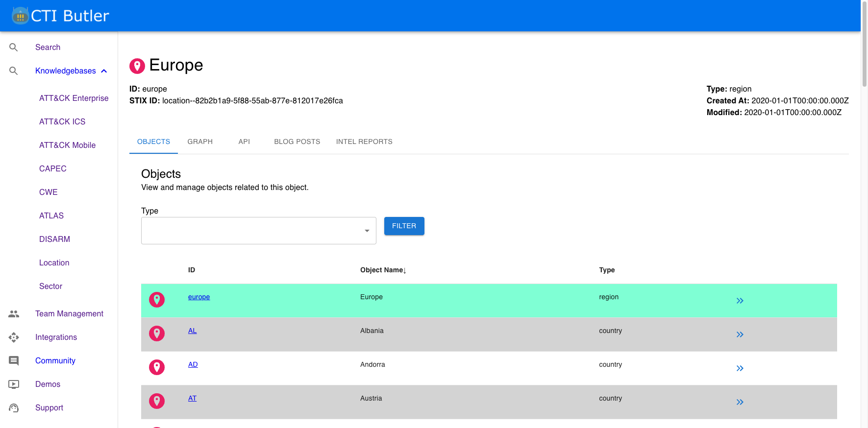The width and height of the screenshot is (868, 428).
Task: Switch to the INTEL REPORTS tab
Action: tap(364, 142)
